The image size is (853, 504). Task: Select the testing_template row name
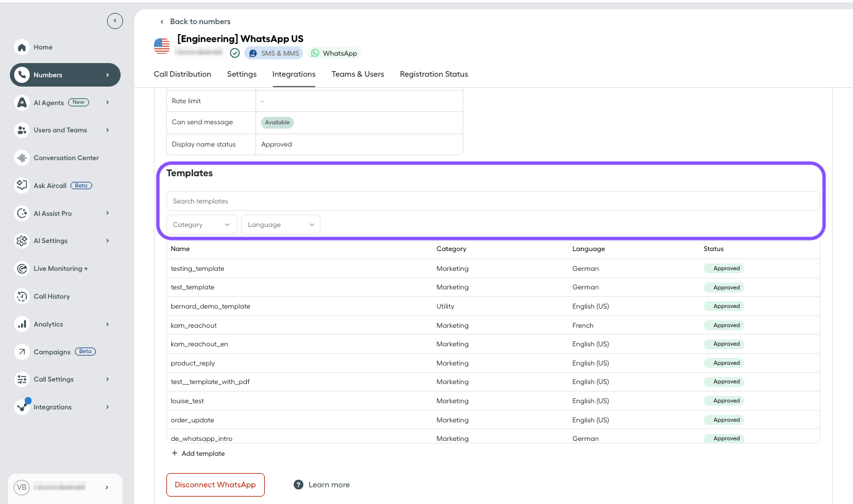point(197,268)
